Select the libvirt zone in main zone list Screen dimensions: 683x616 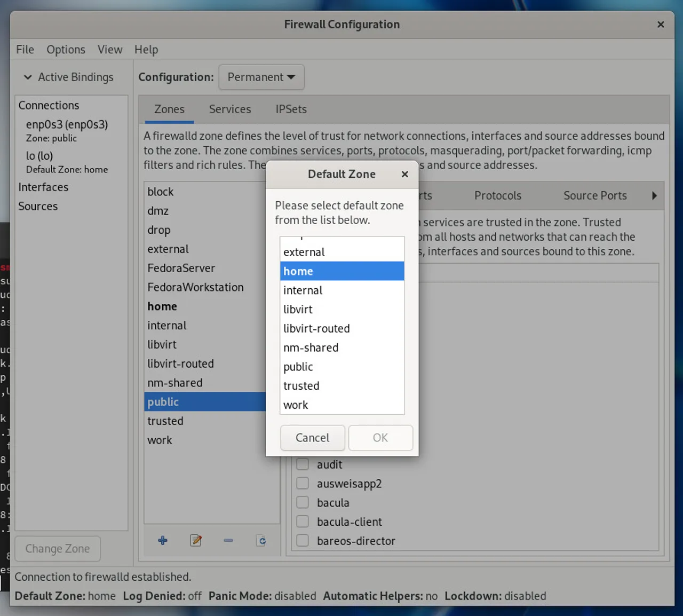click(205, 345)
